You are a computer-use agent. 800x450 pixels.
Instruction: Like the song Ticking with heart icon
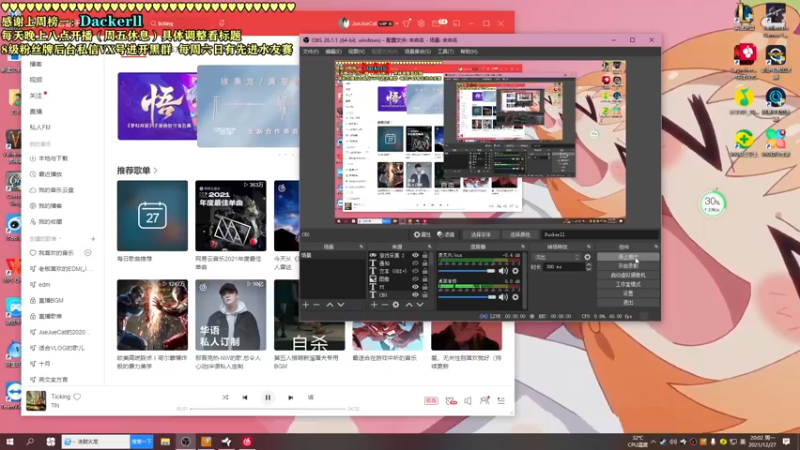(77, 396)
